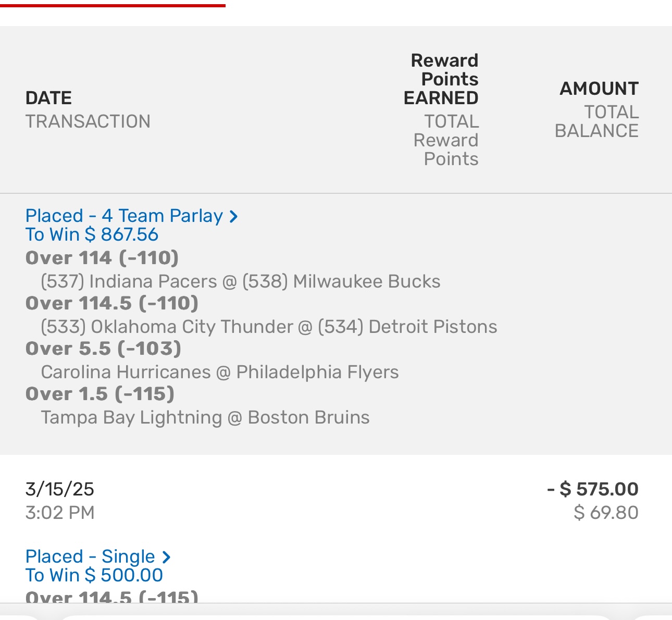Click the To Win $ 500.00 text

click(x=94, y=575)
